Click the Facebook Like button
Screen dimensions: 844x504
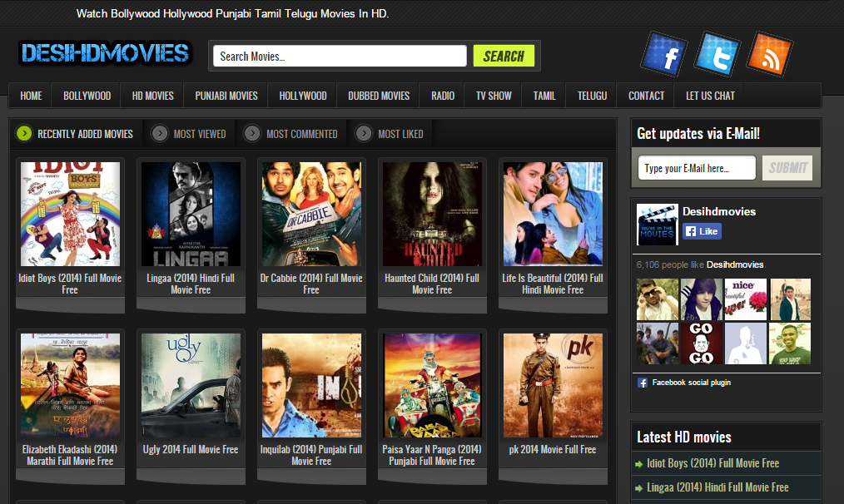[x=702, y=231]
